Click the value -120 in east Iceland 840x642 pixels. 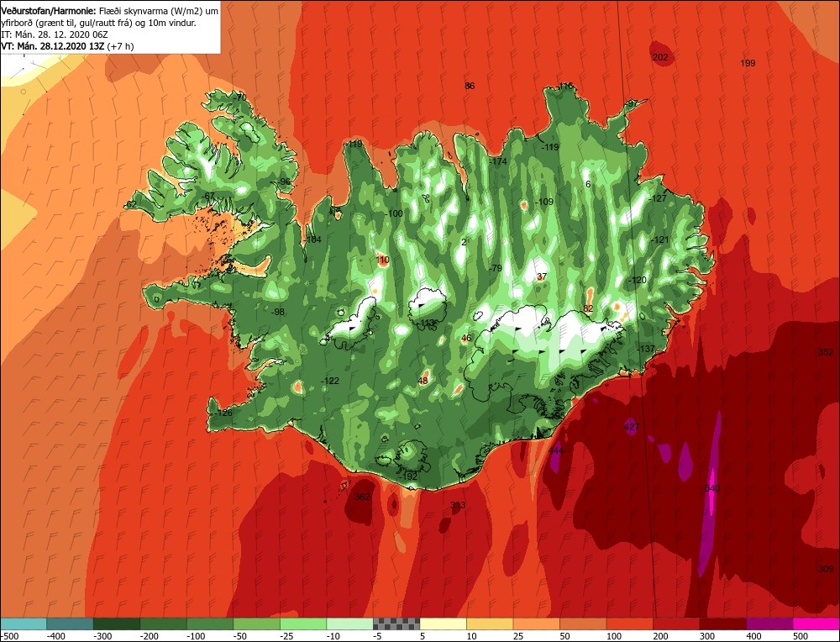coord(638,280)
